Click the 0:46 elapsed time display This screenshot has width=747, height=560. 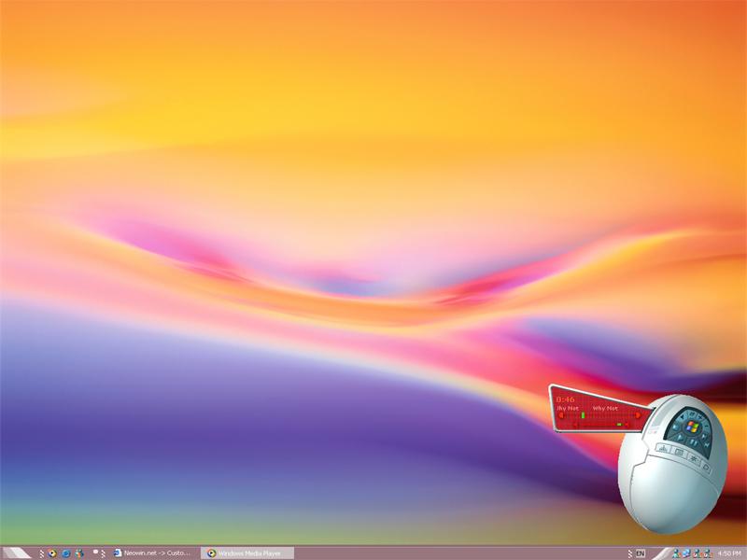[x=566, y=399]
